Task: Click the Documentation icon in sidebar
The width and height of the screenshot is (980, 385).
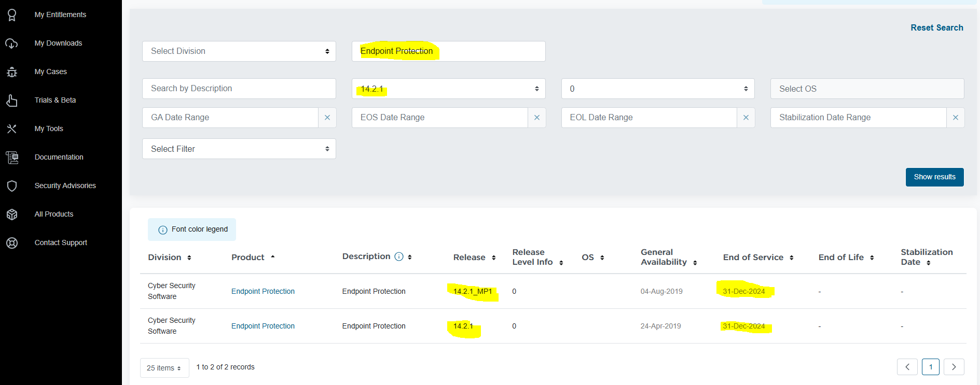Action: (12, 158)
